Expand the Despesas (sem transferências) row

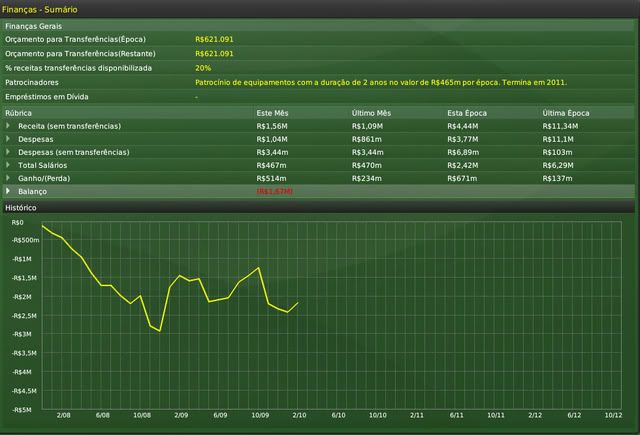(x=8, y=152)
